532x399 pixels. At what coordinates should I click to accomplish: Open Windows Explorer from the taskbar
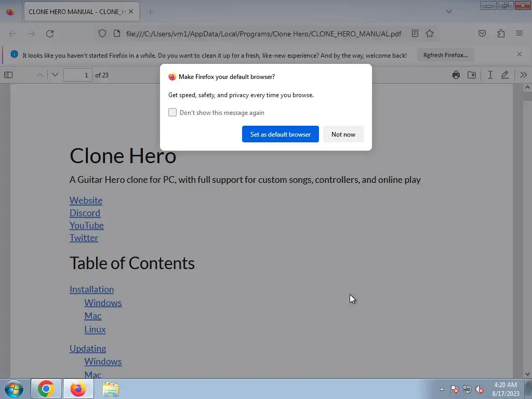tap(111, 389)
